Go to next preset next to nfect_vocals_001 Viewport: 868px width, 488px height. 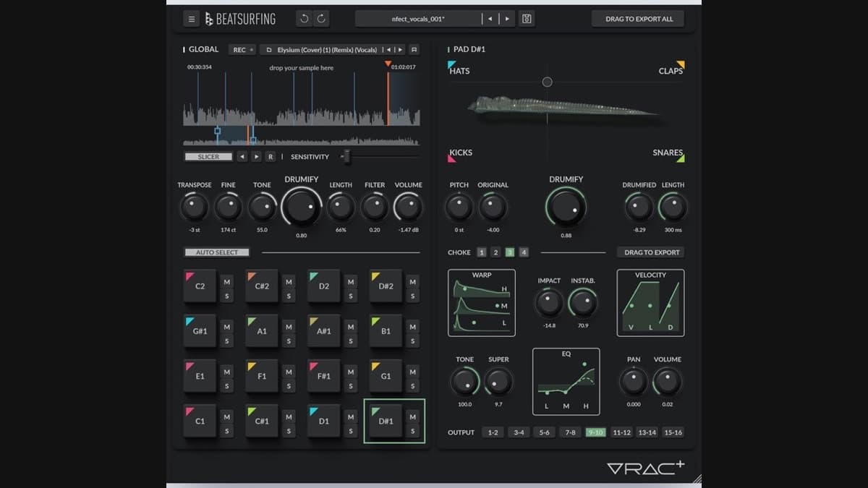[507, 19]
